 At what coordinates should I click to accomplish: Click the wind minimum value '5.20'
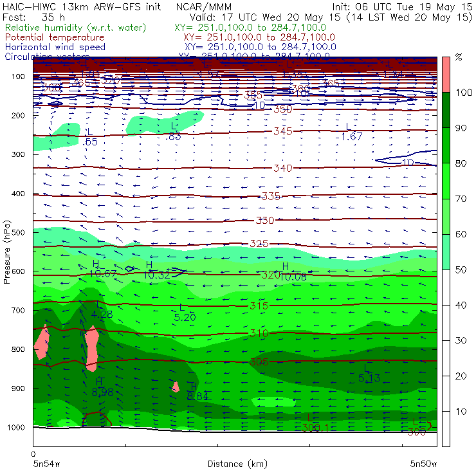[185, 318]
